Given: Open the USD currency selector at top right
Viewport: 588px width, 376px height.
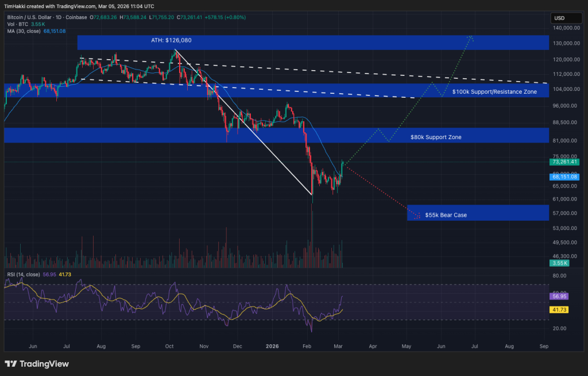Looking at the screenshot, I should (x=566, y=18).
